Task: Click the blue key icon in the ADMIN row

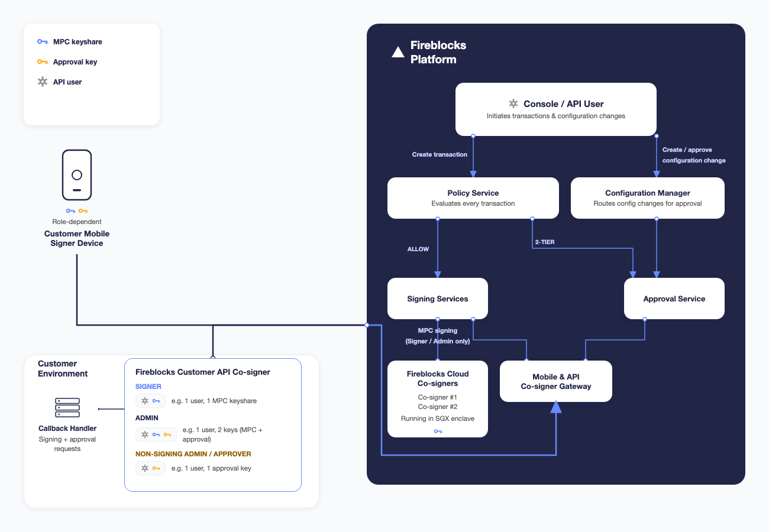Action: click(156, 434)
